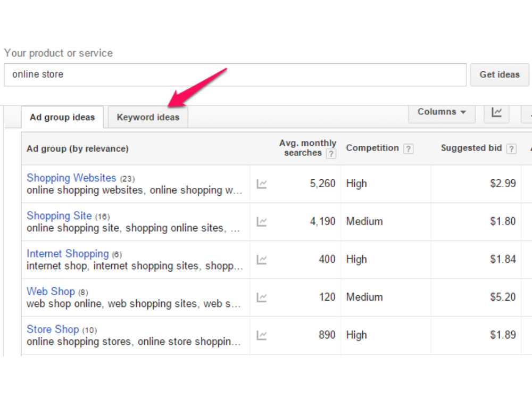Click the $2.99 suggested bid
532x399 pixels.
[x=503, y=184]
